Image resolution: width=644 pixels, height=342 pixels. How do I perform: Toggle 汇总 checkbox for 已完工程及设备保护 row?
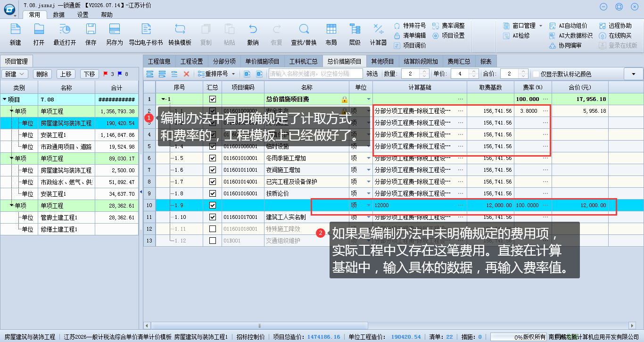tap(213, 182)
